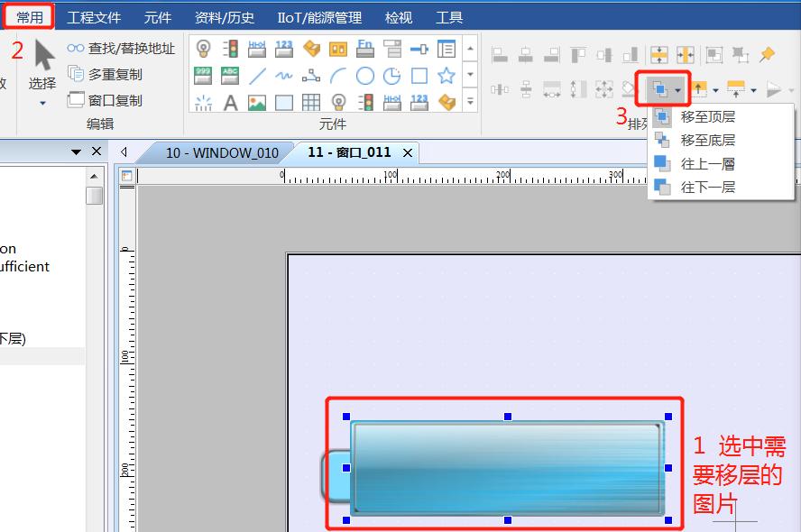The height and width of the screenshot is (532, 801).
Task: Open the 工具 ribbon tab
Action: (449, 17)
